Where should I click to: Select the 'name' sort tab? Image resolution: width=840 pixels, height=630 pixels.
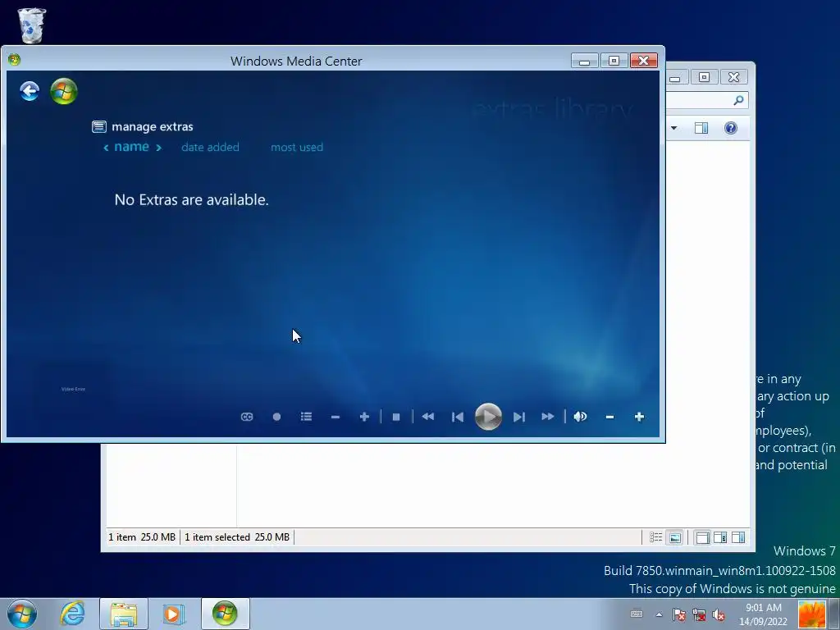click(132, 147)
